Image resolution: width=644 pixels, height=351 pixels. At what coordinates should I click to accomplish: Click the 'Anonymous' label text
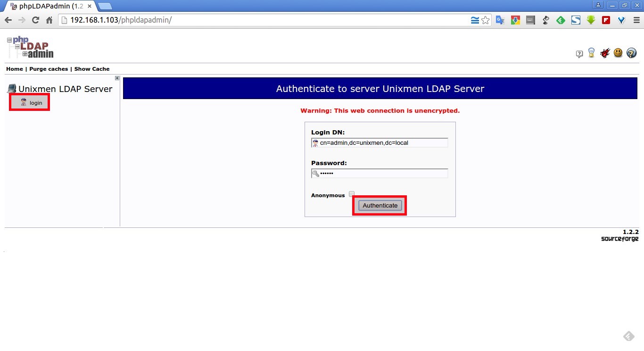click(328, 195)
